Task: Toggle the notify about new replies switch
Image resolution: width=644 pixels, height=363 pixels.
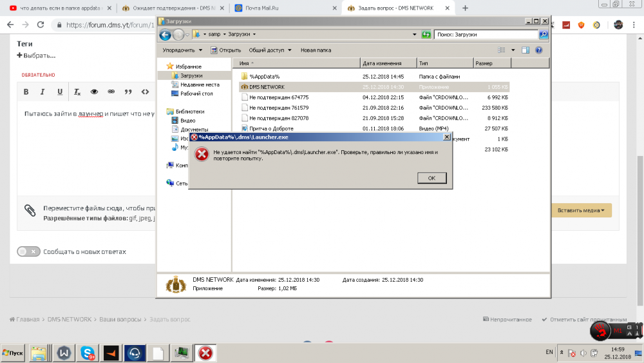Action: pyautogui.click(x=28, y=251)
